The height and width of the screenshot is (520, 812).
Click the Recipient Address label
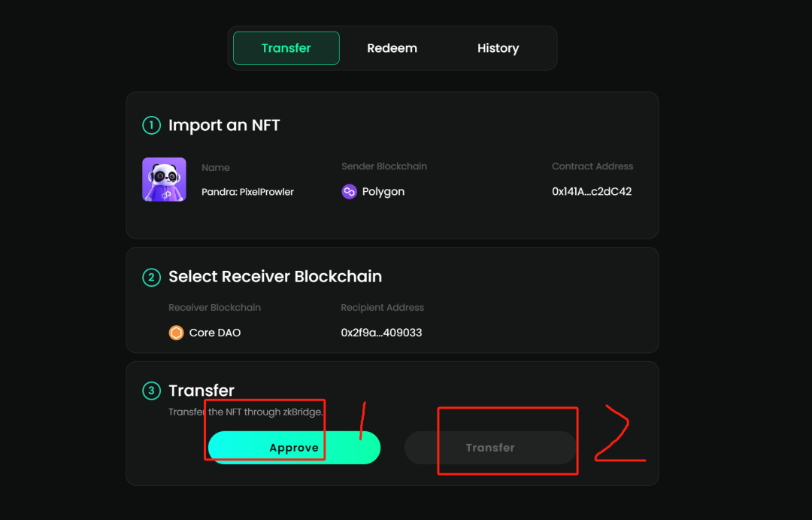tap(382, 308)
